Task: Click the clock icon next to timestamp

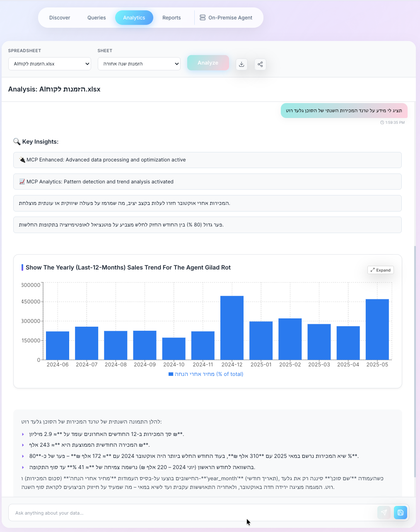Action: [382, 123]
